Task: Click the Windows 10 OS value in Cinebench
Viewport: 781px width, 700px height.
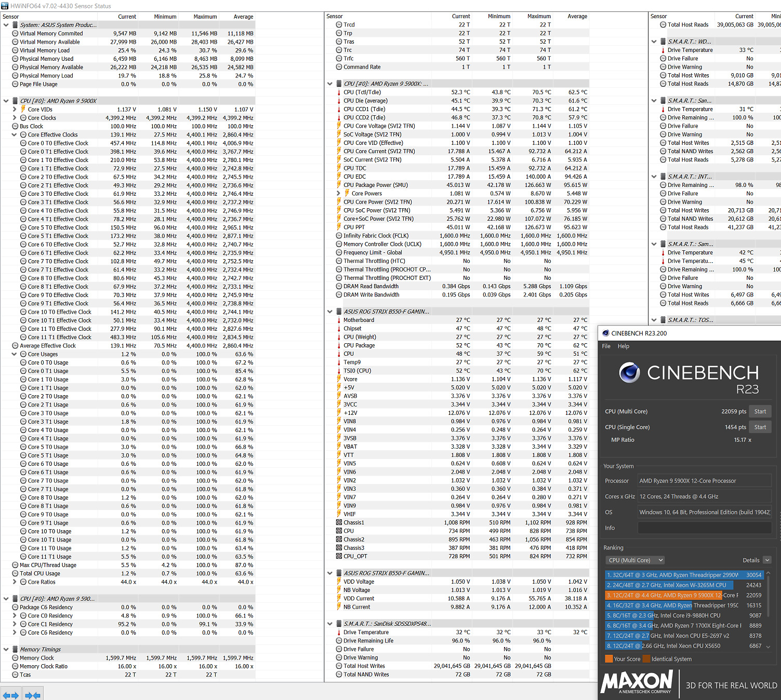Action: click(704, 513)
